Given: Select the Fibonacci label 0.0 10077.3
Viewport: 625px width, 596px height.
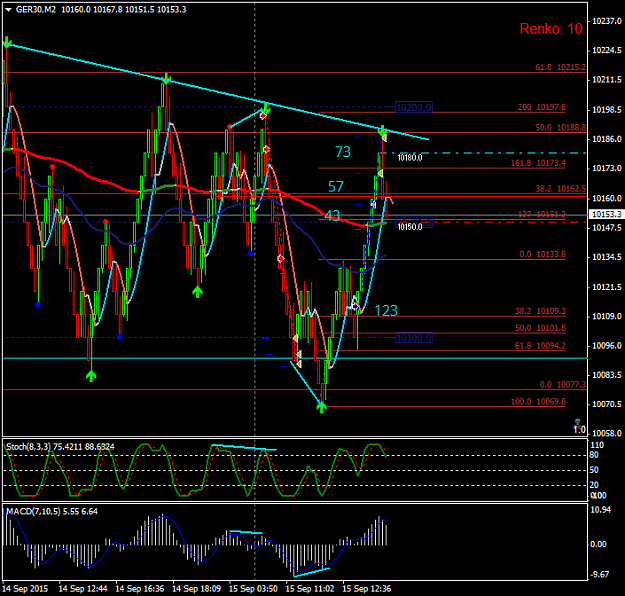Looking at the screenshot, I should 563,385.
